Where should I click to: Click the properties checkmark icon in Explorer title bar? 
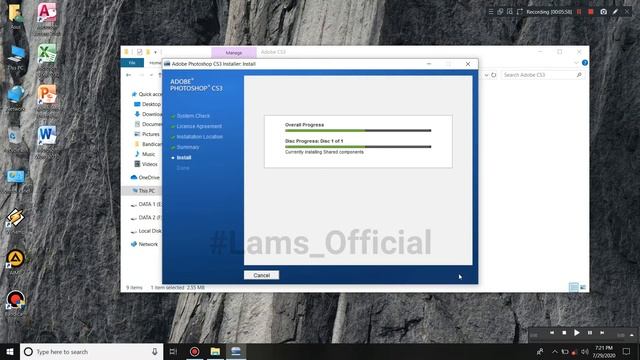[139, 52]
